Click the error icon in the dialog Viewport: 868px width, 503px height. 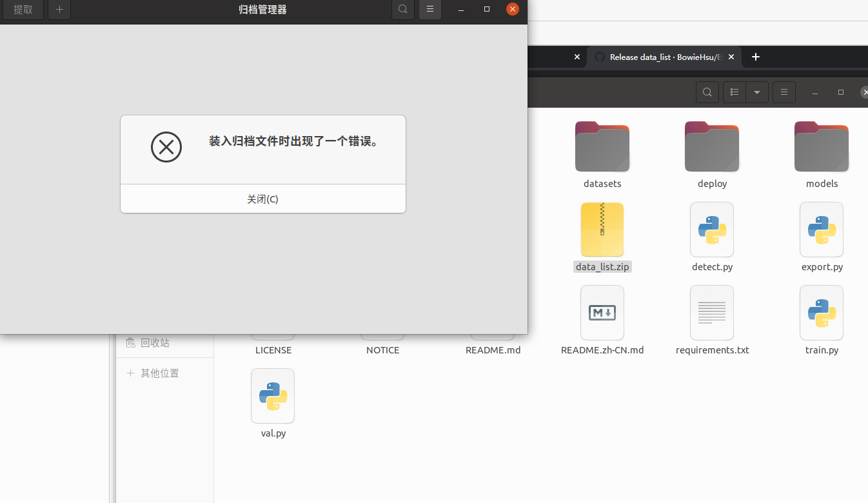[x=166, y=147]
